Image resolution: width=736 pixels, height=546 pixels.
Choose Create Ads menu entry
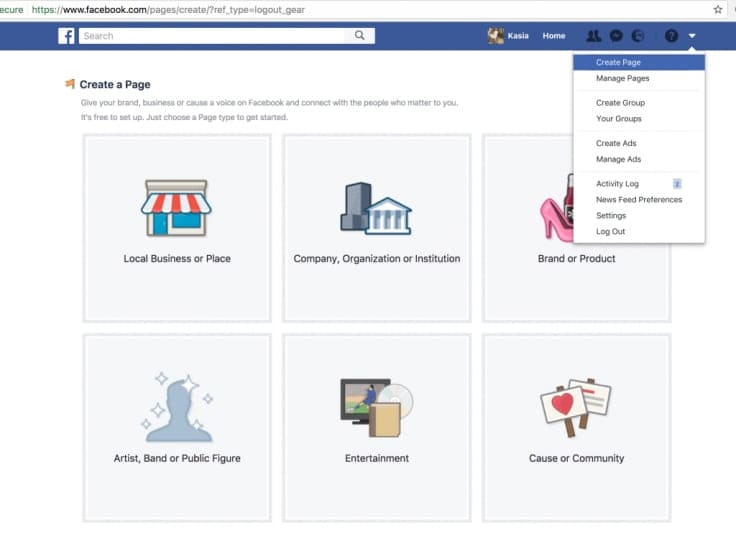(x=639, y=143)
